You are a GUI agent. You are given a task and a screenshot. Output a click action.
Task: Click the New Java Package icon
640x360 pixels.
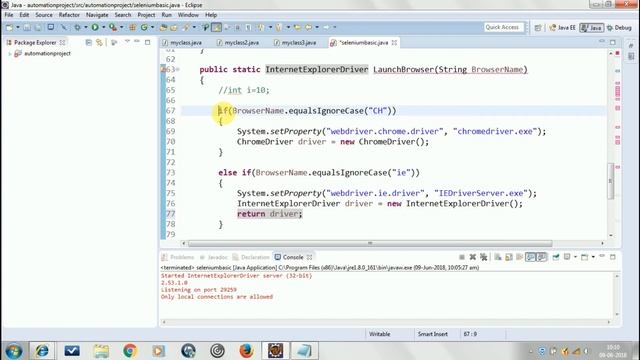pos(132,27)
